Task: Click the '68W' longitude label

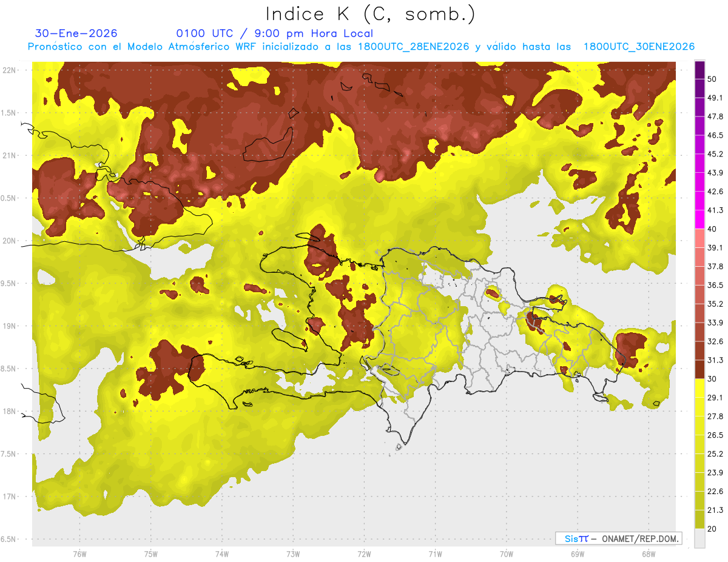Action: tap(648, 554)
